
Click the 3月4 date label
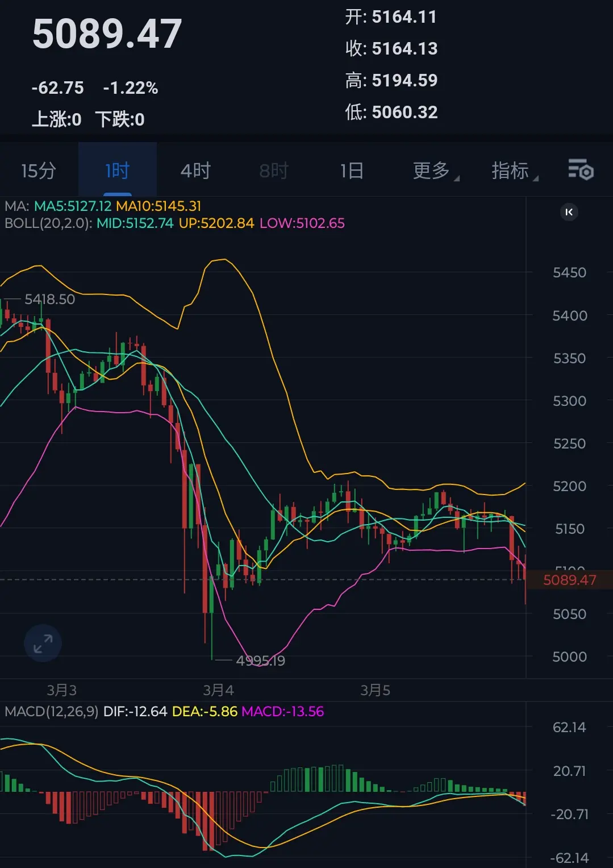point(219,690)
